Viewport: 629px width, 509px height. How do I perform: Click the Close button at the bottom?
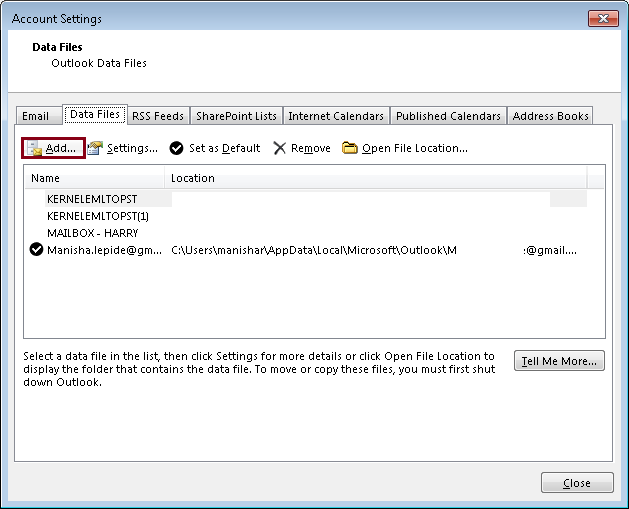click(x=577, y=483)
